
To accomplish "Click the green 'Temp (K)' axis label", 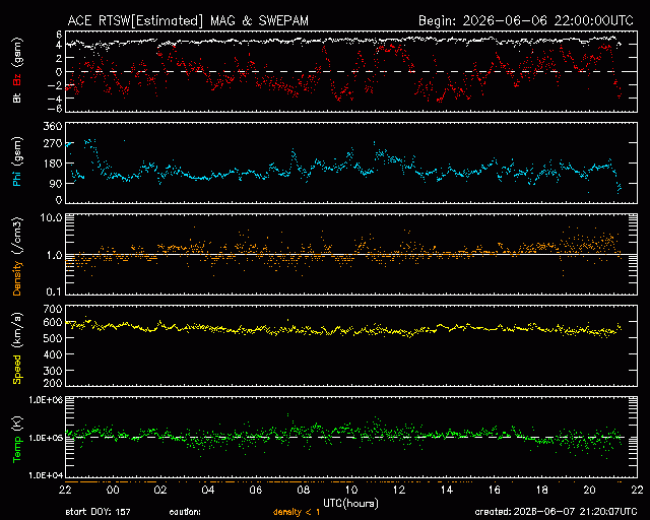I will (x=17, y=439).
